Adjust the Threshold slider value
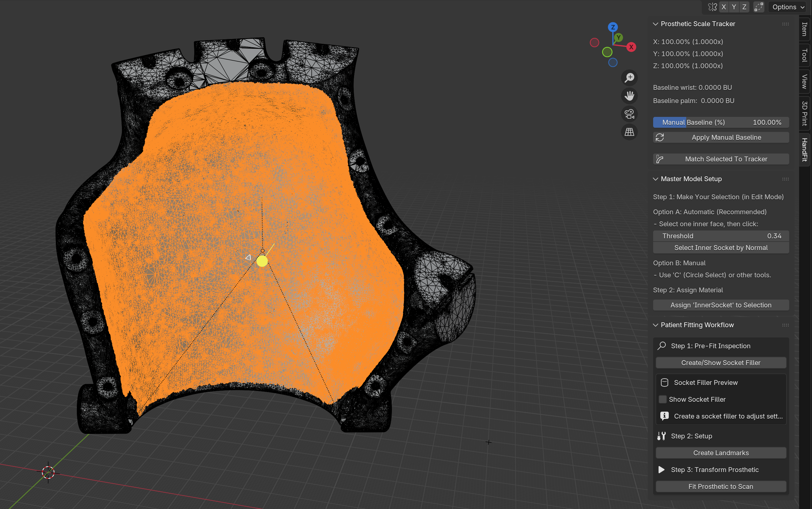This screenshot has width=812, height=509. click(720, 236)
